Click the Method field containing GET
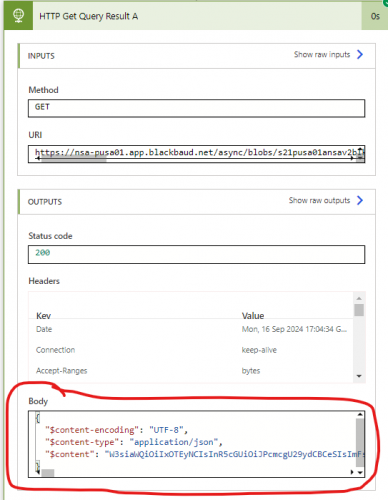The height and width of the screenshot is (500, 388). pos(196,108)
